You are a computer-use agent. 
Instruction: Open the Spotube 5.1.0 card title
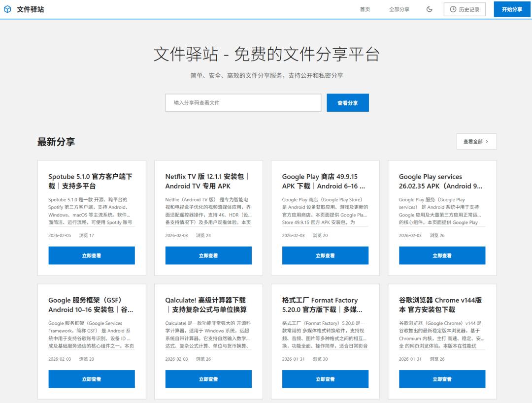pos(90,181)
